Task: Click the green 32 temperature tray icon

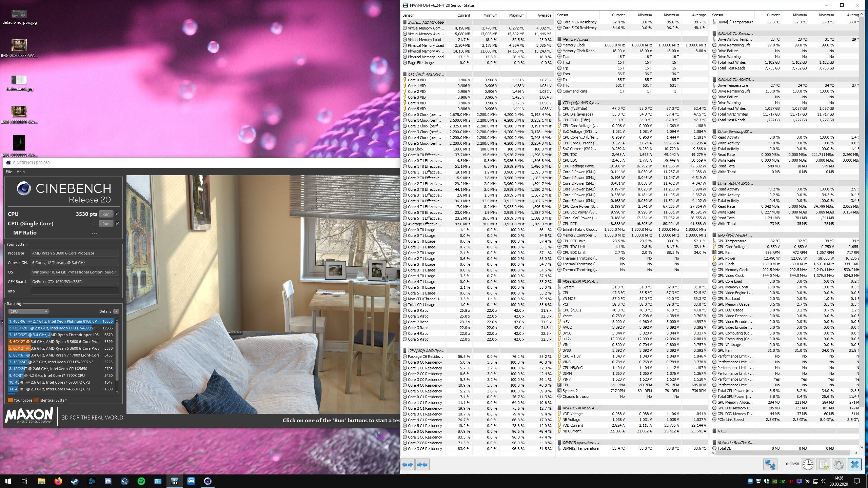Action: [x=783, y=481]
